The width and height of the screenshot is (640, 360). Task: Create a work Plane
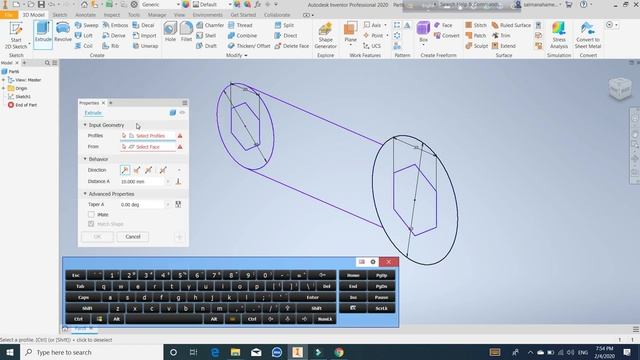350,33
